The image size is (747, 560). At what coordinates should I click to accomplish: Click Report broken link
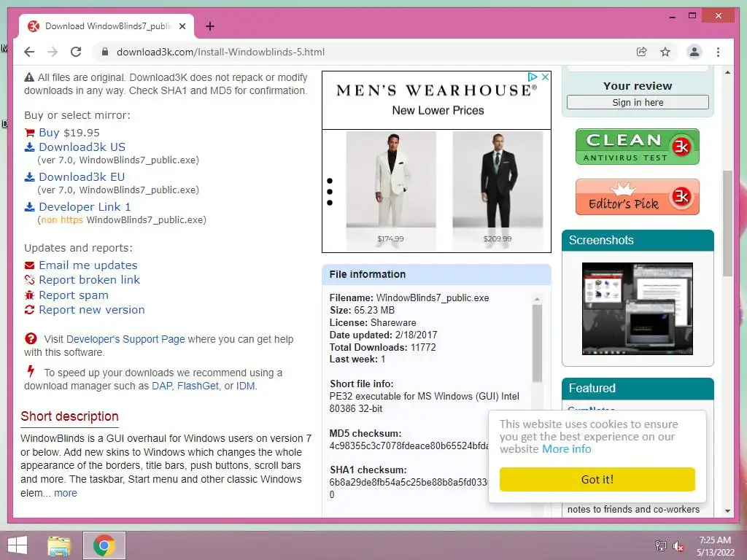[89, 280]
